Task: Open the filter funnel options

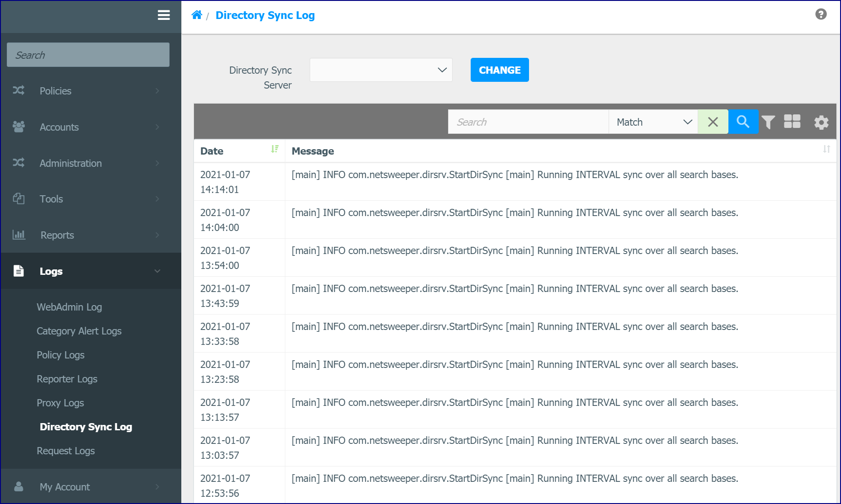Action: (768, 122)
